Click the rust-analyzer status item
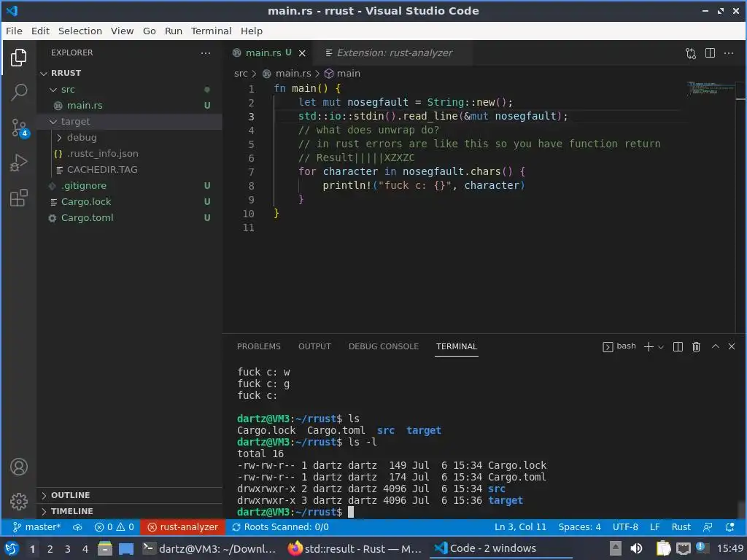Screen dimensions: 747x560 click(x=182, y=527)
